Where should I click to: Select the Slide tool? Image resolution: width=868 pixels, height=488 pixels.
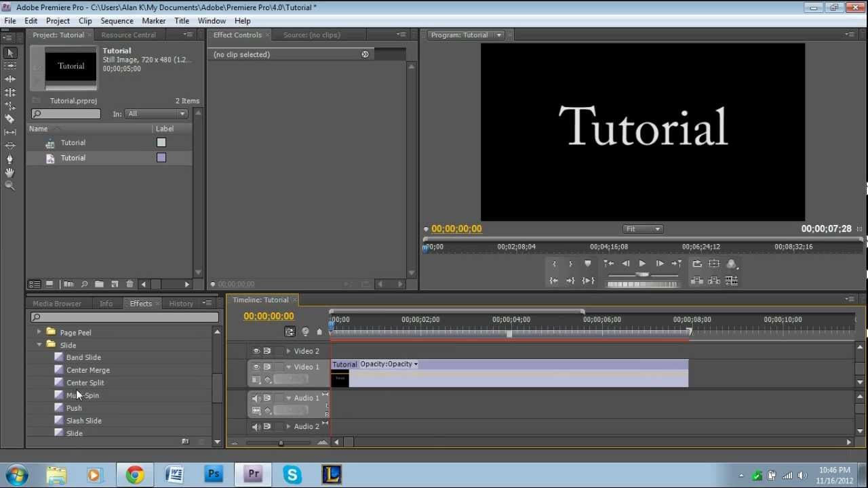(10, 145)
